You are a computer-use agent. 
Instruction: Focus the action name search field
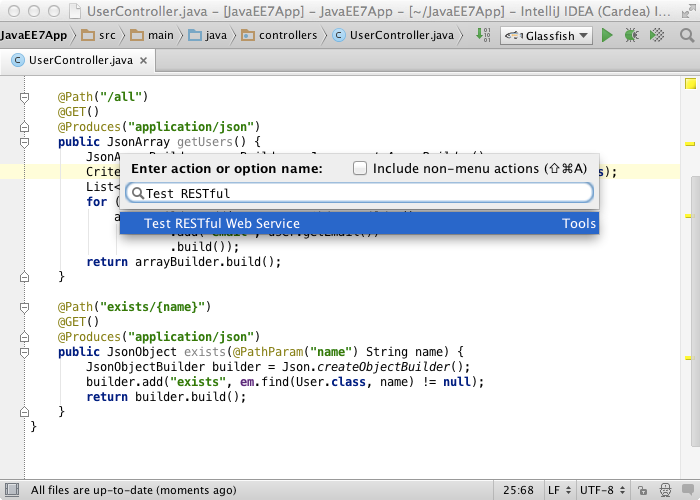click(360, 193)
